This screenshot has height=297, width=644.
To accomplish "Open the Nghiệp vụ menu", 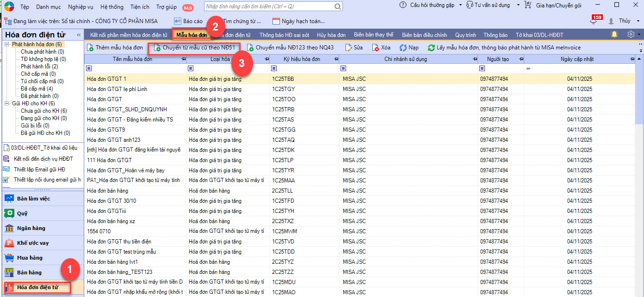I will [x=81, y=7].
